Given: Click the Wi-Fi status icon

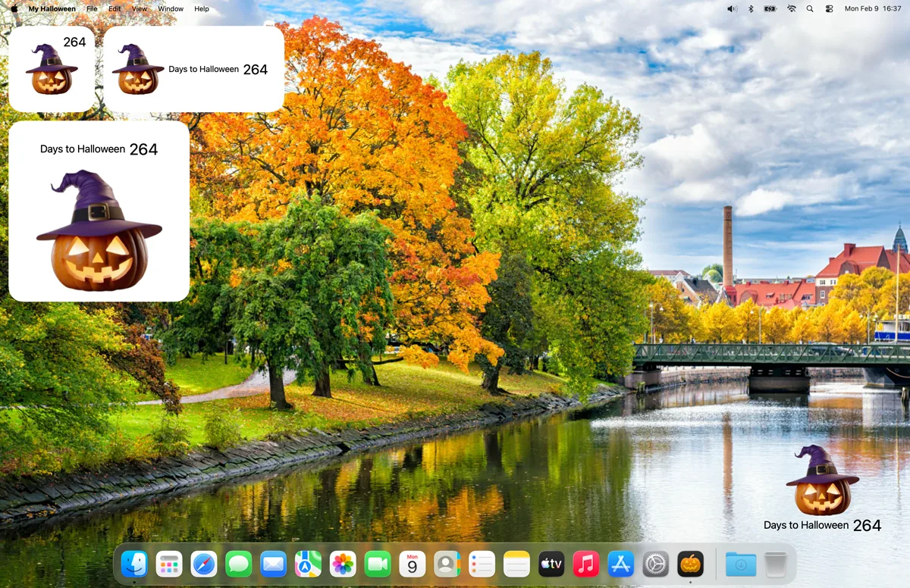Looking at the screenshot, I should pos(791,8).
